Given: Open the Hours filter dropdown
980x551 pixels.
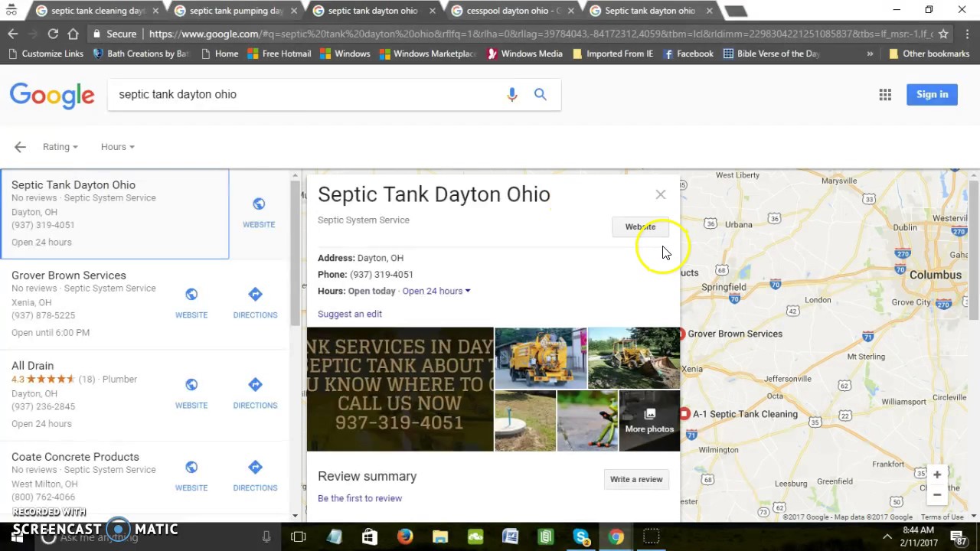Looking at the screenshot, I should coord(117,147).
